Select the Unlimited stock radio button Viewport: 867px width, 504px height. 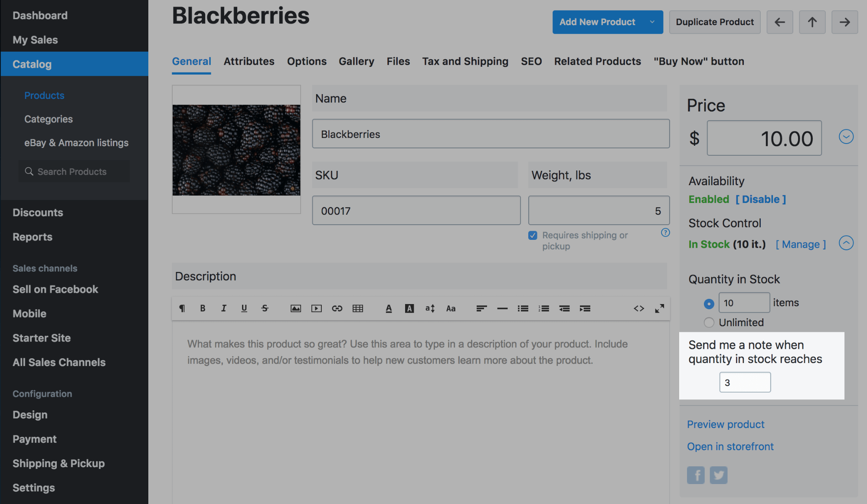[709, 322]
